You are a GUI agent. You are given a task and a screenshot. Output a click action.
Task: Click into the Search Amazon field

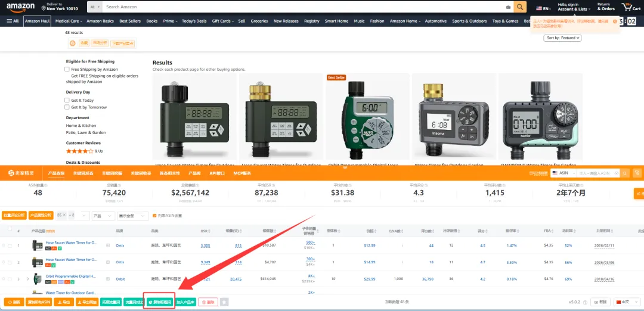pyautogui.click(x=303, y=7)
